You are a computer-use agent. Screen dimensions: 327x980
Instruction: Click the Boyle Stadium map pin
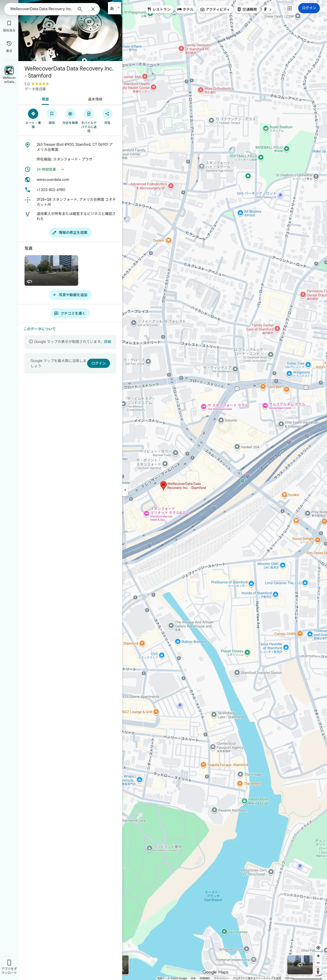coord(266,128)
